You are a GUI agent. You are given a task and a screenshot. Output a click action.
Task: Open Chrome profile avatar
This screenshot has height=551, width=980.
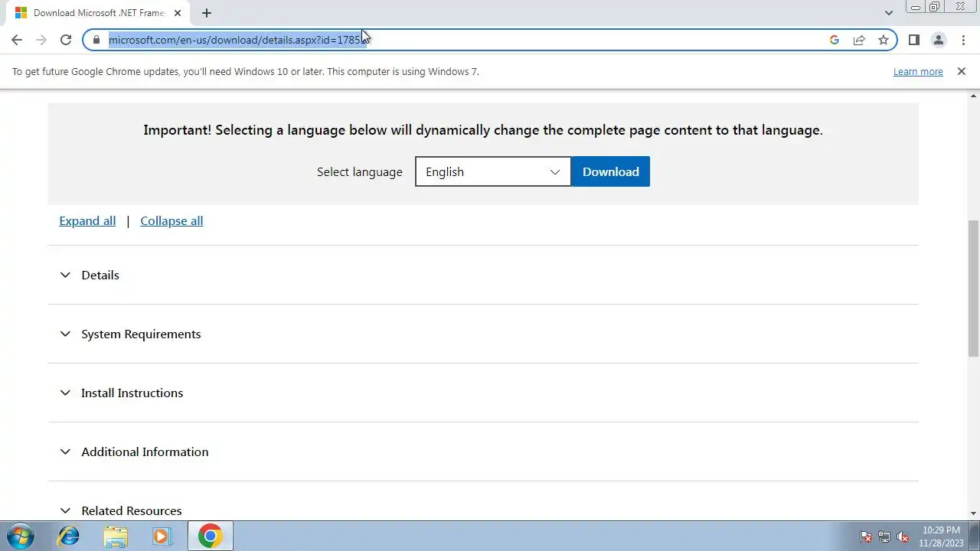[x=938, y=40]
